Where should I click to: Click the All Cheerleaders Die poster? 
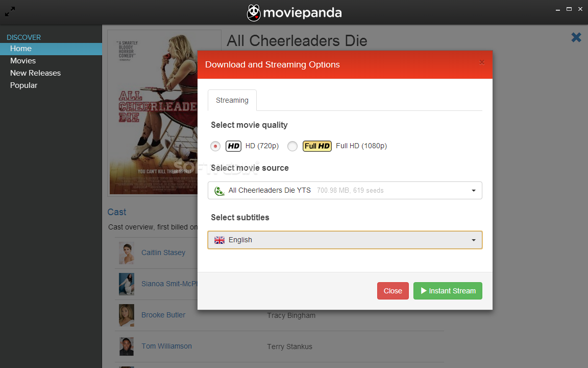(153, 113)
